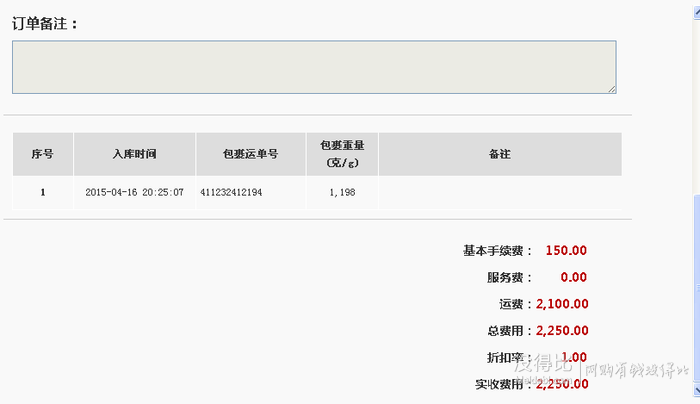Select the 包裹重量 (克/g) column header
700x404 pixels.
pyautogui.click(x=342, y=154)
